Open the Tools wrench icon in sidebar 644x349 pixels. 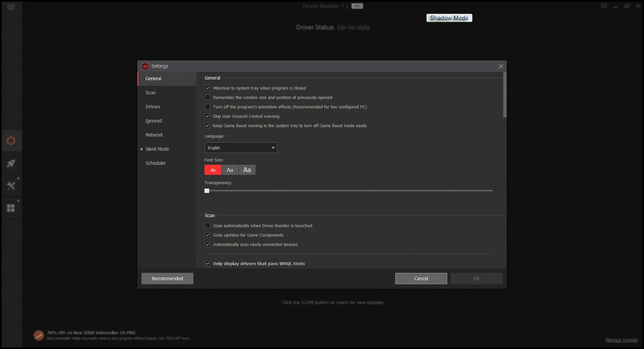(x=11, y=186)
